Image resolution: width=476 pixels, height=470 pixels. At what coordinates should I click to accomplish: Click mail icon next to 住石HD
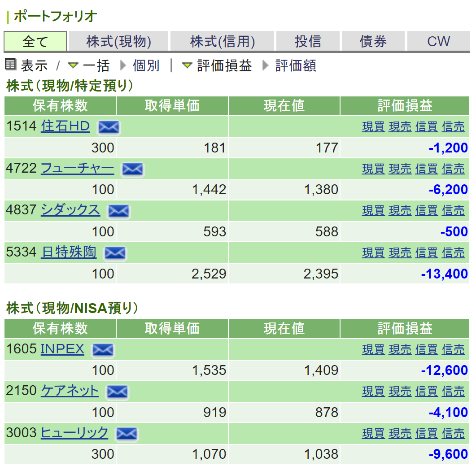point(109,127)
